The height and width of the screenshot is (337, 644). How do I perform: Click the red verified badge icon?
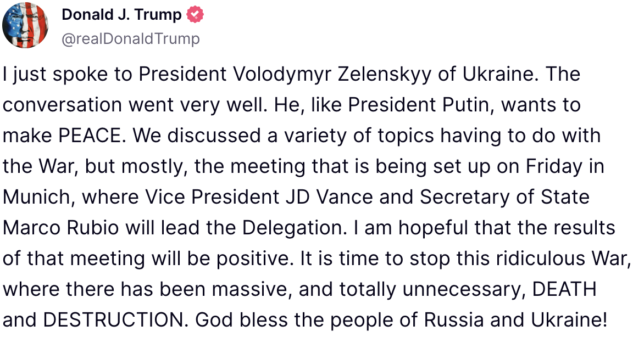tap(196, 15)
